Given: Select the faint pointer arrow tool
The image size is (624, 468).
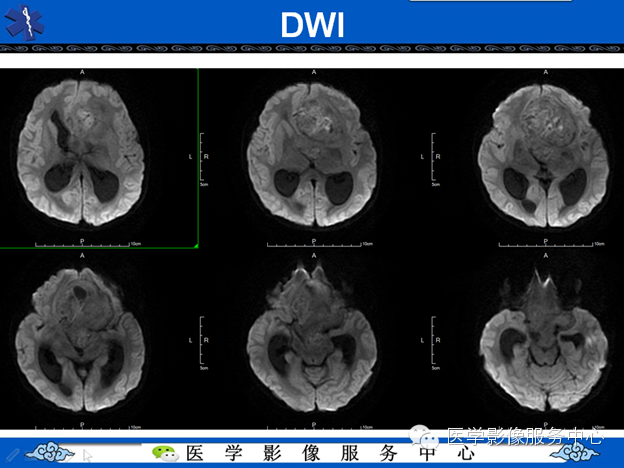Looking at the screenshot, I should click(88, 456).
